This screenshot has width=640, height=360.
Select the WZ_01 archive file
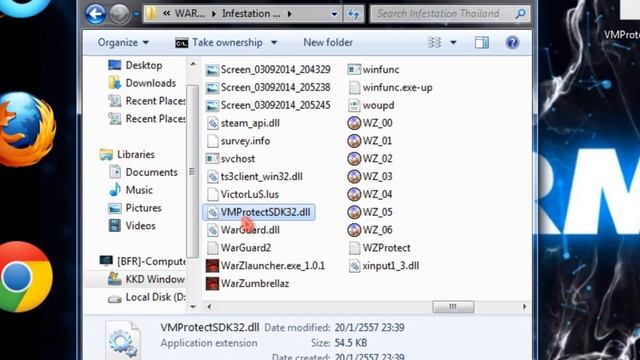point(370,141)
